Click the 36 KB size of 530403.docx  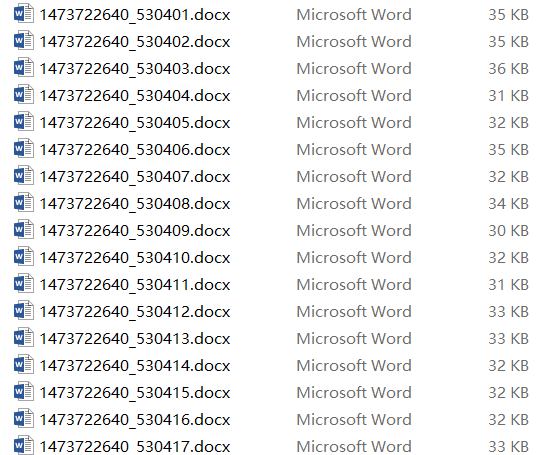click(x=508, y=69)
